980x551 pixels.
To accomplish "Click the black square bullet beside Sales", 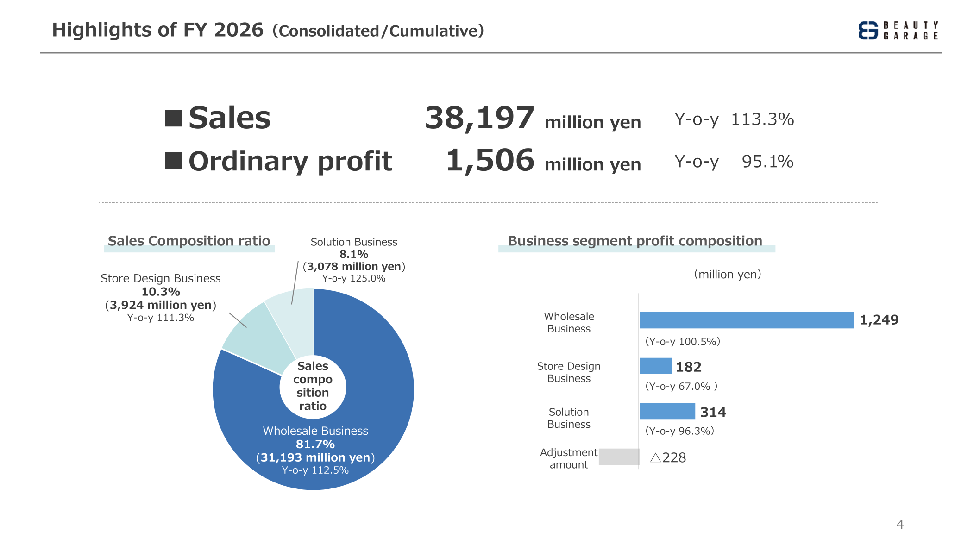I will coord(173,118).
